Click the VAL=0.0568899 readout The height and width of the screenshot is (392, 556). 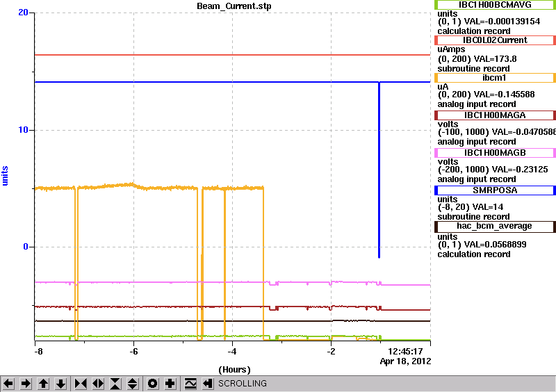pos(495,245)
